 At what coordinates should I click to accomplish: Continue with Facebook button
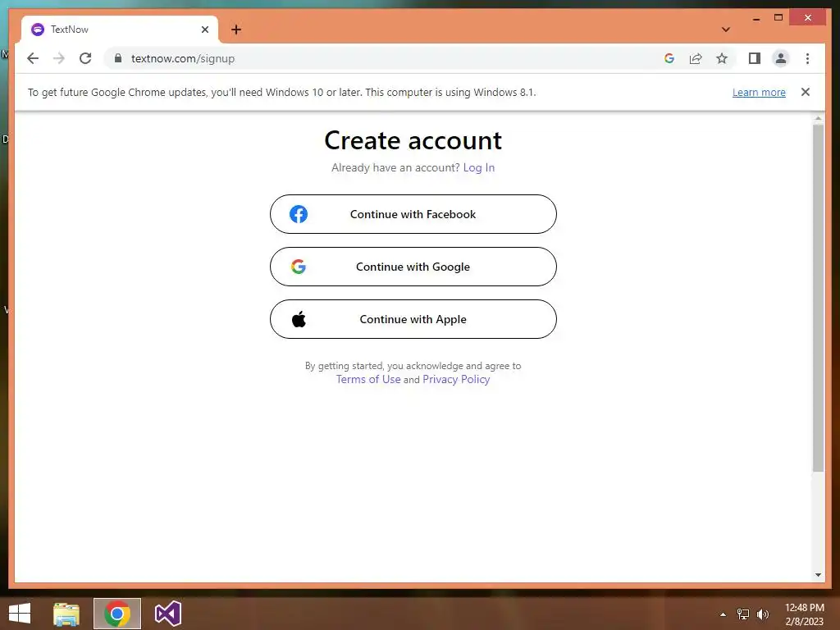click(413, 214)
